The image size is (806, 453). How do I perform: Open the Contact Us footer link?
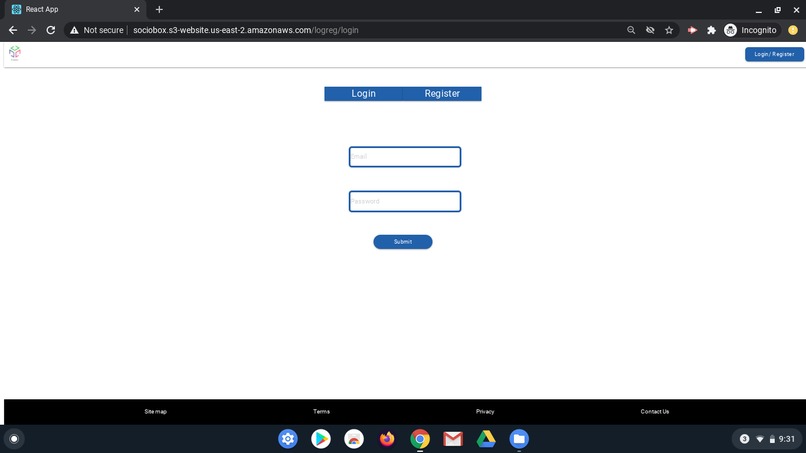click(654, 411)
